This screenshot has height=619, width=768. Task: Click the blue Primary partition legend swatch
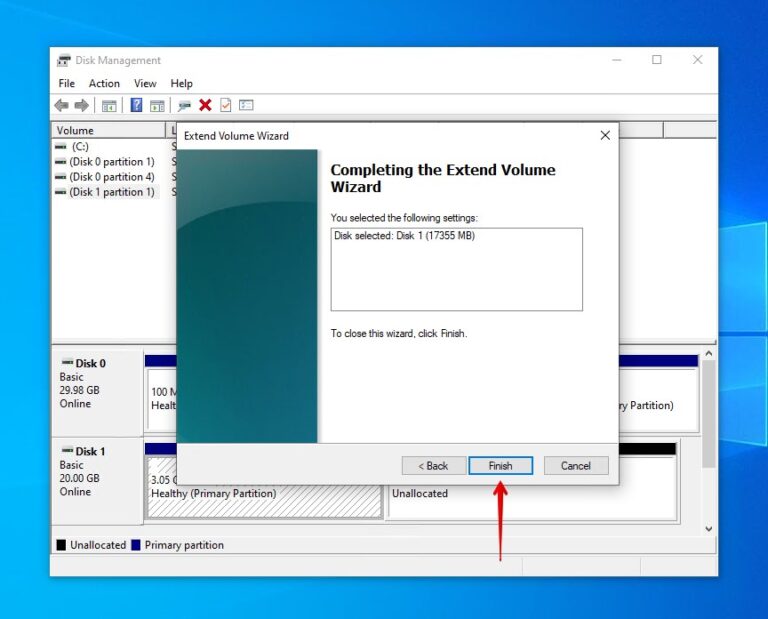(136, 545)
